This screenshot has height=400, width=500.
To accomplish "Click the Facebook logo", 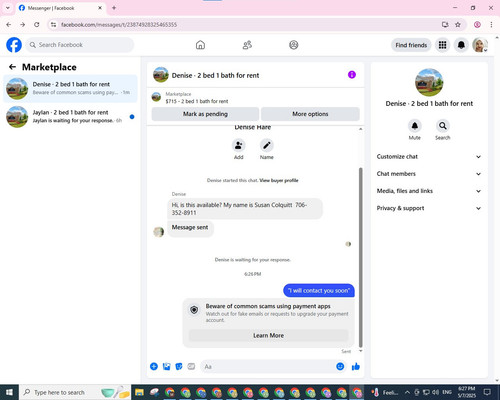I will click(x=14, y=45).
